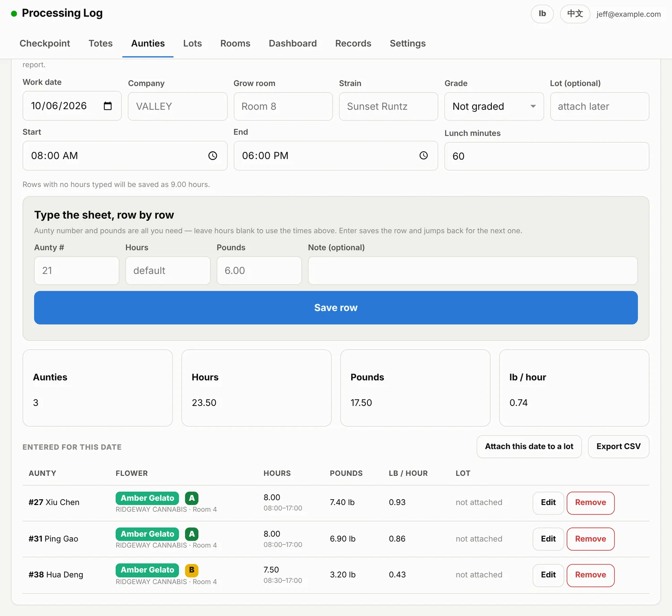The height and width of the screenshot is (616, 672).
Task: Go to the Lots tab
Action: pos(193,43)
